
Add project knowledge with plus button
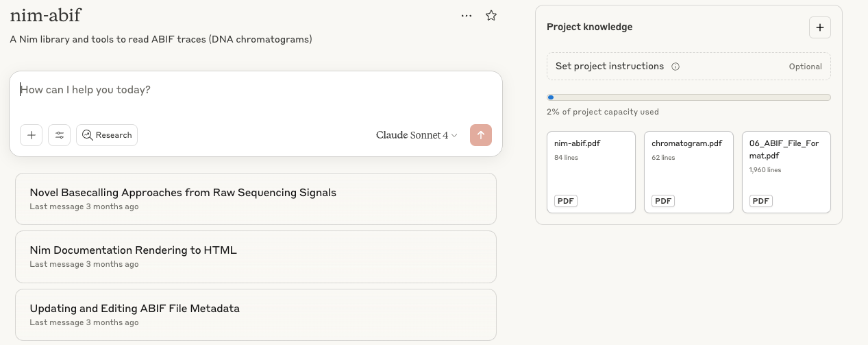click(819, 27)
